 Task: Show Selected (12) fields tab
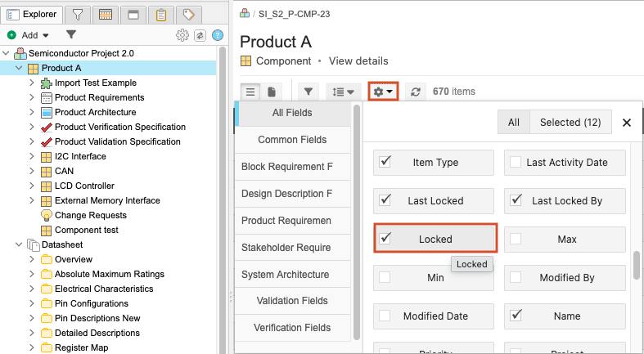point(570,122)
